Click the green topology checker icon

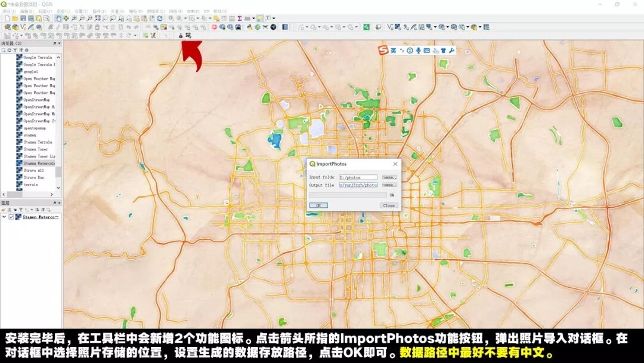(x=366, y=27)
